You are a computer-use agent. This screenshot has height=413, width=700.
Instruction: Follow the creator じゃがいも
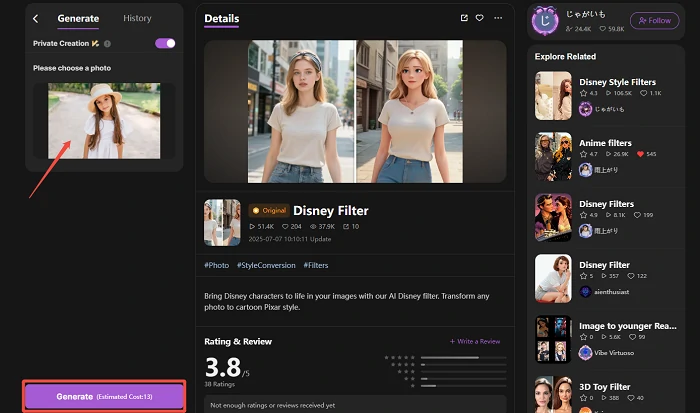coord(654,21)
